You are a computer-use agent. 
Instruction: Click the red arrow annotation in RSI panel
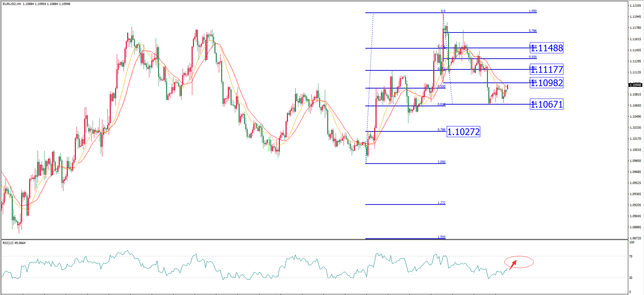(513, 265)
